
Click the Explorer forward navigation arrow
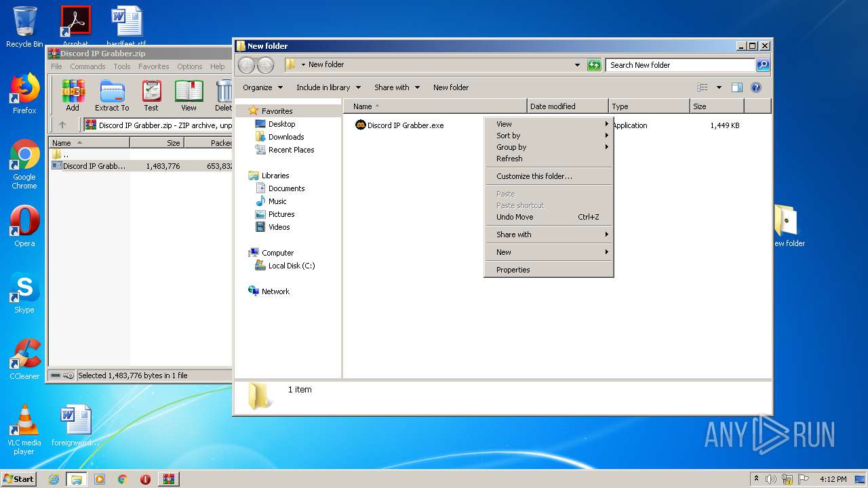tap(266, 65)
